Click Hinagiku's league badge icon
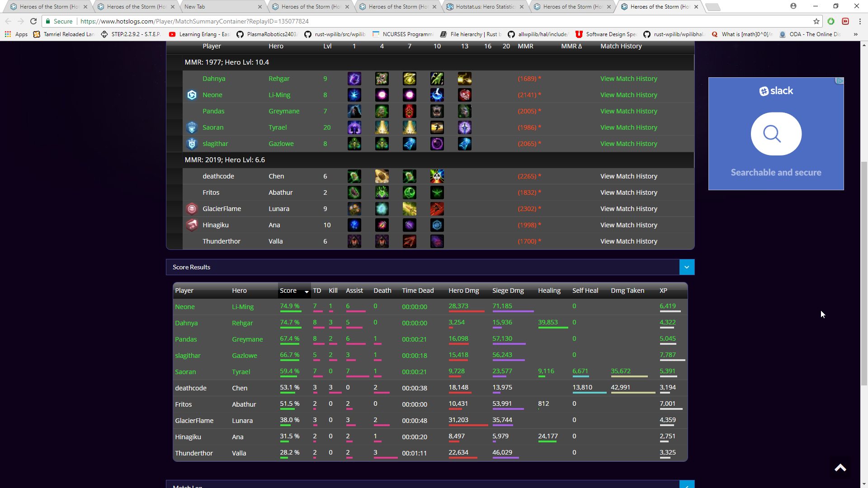 coord(192,225)
